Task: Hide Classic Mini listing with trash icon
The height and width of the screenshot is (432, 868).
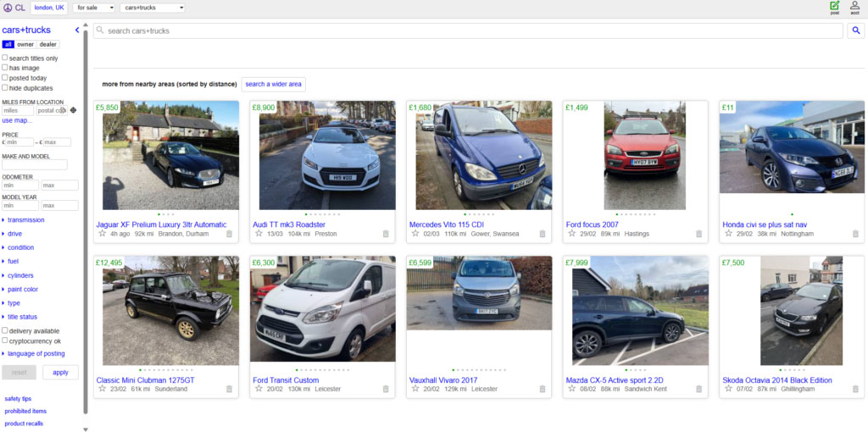Action: tap(229, 389)
